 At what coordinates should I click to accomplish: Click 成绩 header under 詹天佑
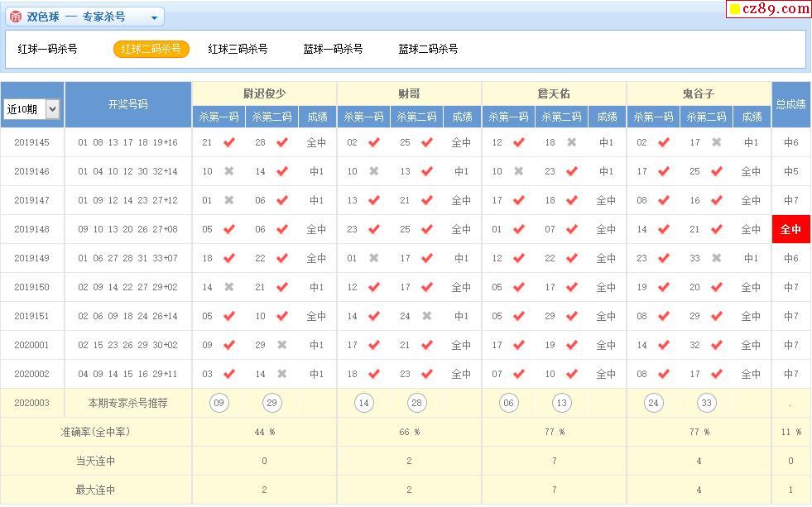(607, 117)
